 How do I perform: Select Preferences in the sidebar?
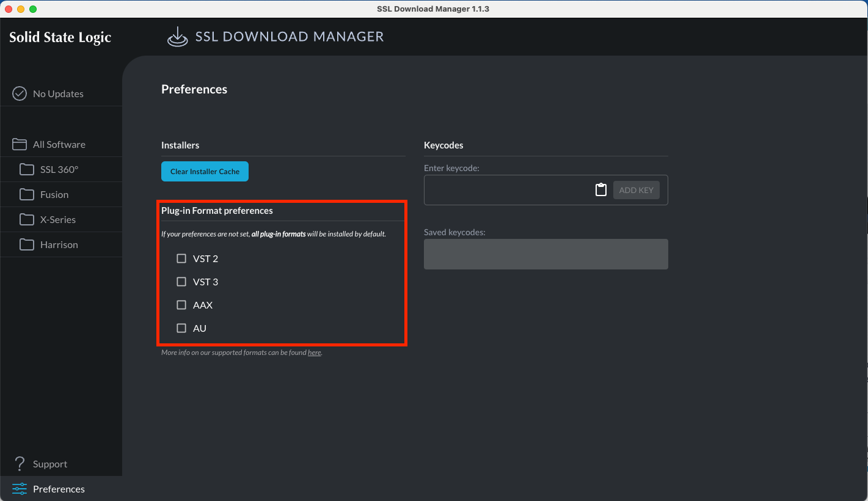click(61, 489)
